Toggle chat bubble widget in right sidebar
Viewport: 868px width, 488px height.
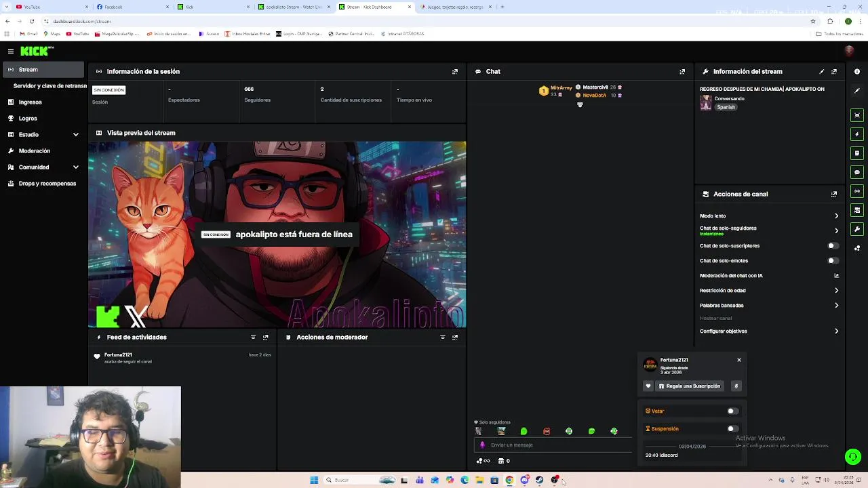[857, 172]
